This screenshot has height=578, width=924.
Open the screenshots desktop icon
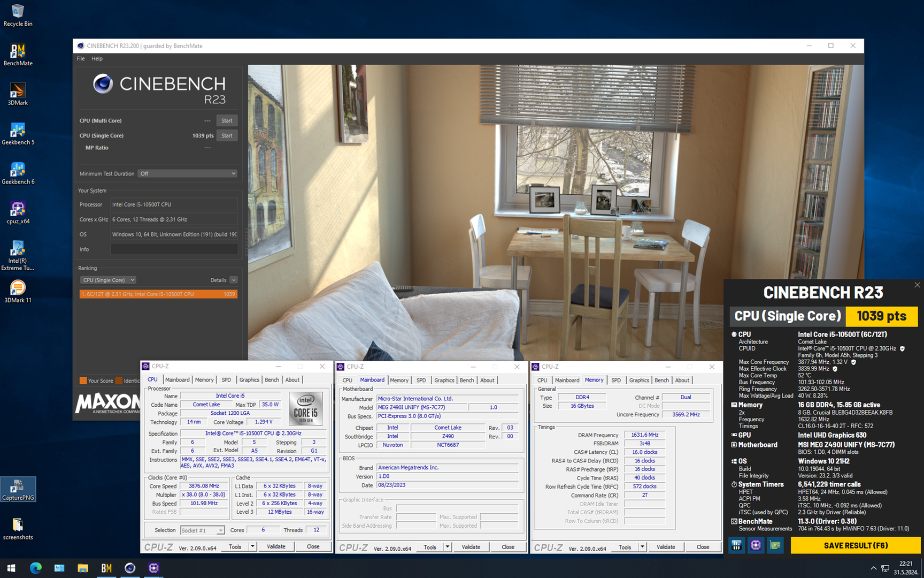coord(18,529)
